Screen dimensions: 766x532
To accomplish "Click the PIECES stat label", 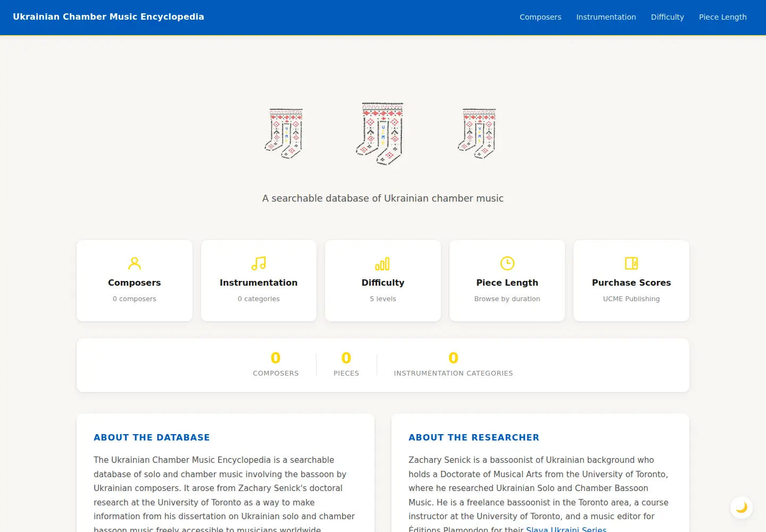I will tap(346, 373).
